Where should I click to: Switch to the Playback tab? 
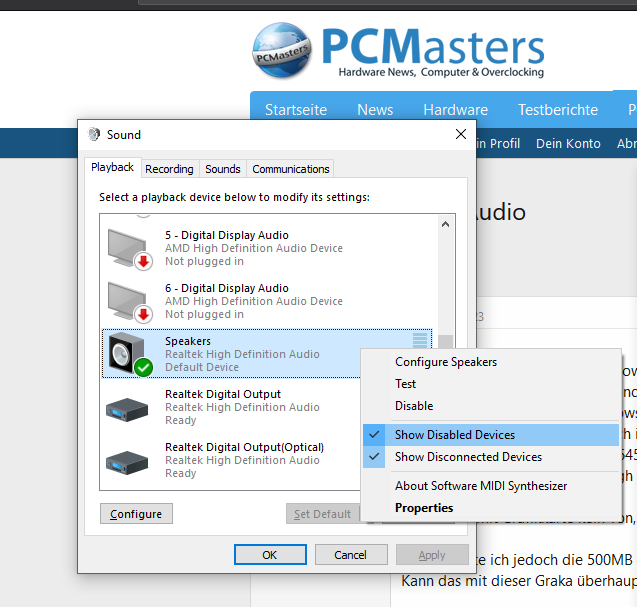[x=113, y=167]
